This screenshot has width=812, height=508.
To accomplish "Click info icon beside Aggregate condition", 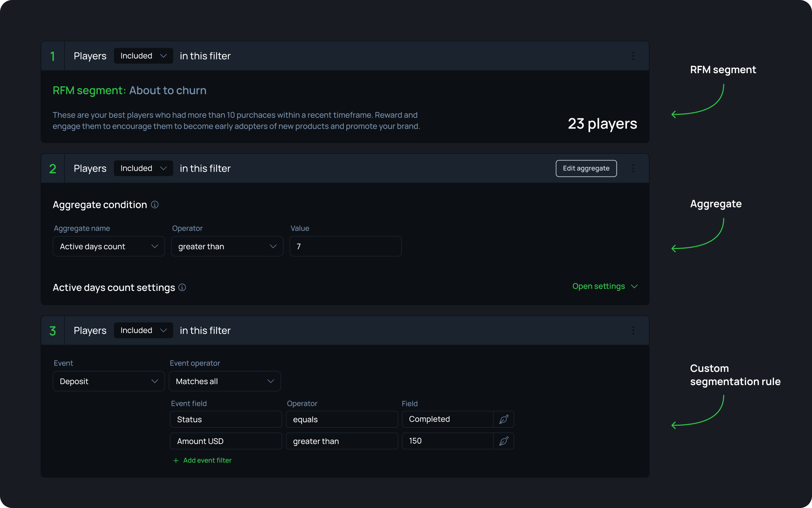I will (155, 205).
